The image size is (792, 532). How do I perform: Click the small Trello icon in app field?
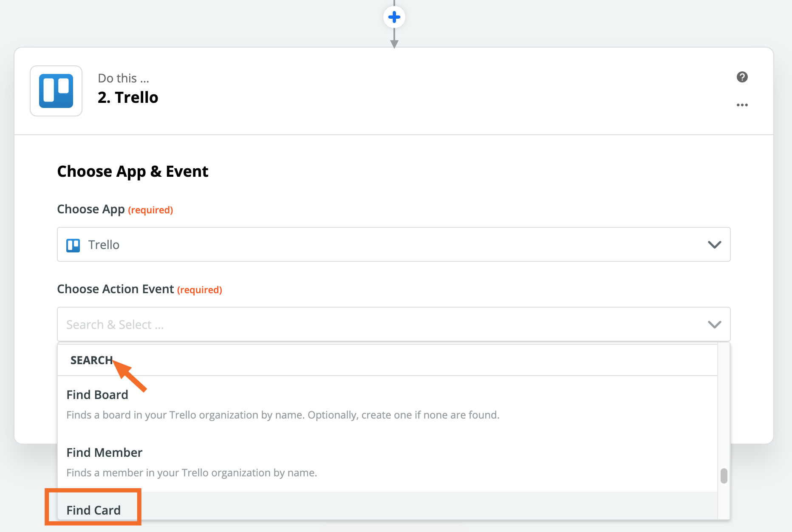pos(73,245)
